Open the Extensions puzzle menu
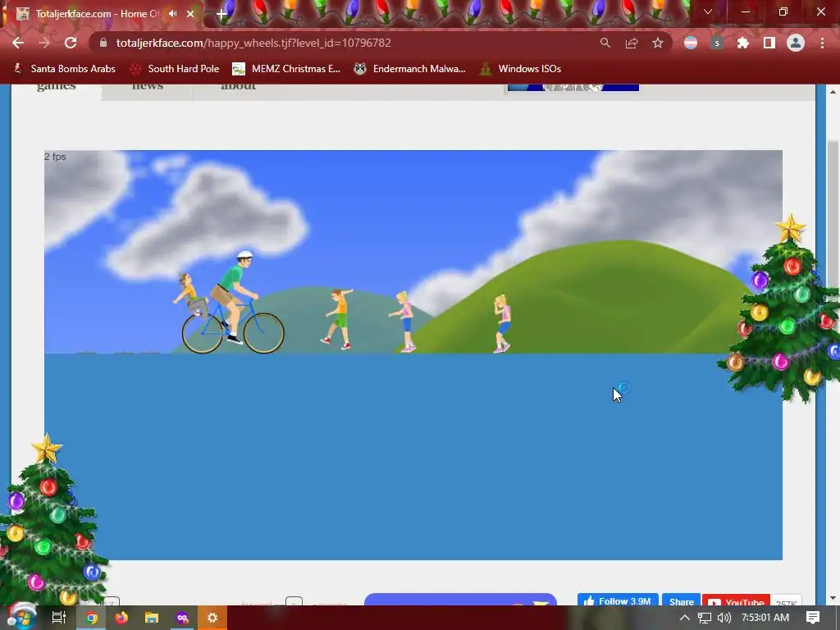This screenshot has height=630, width=840. [742, 43]
